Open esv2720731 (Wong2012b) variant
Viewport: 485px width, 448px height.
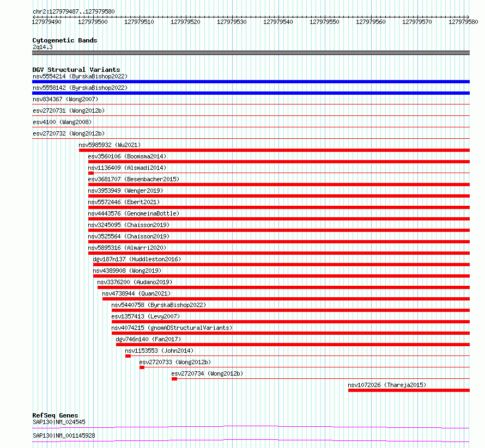pyautogui.click(x=69, y=111)
